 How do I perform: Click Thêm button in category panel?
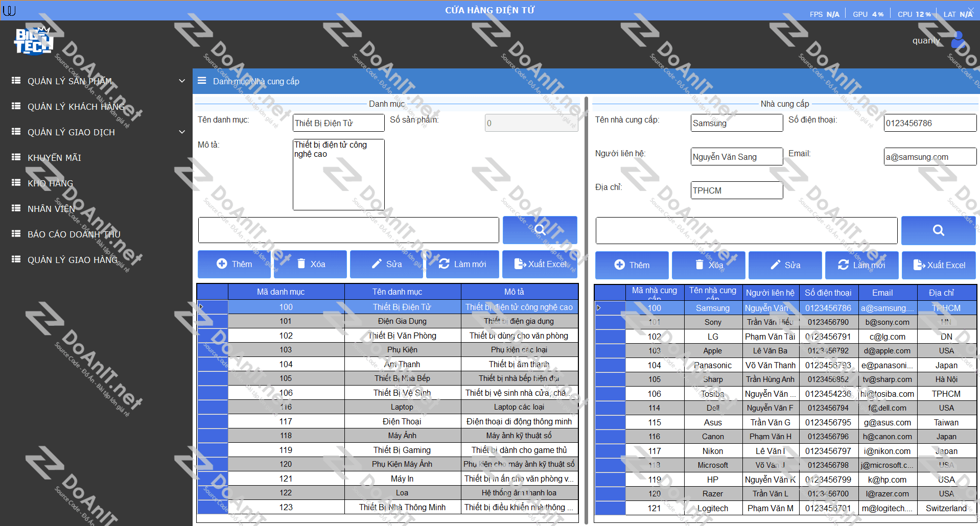point(234,264)
